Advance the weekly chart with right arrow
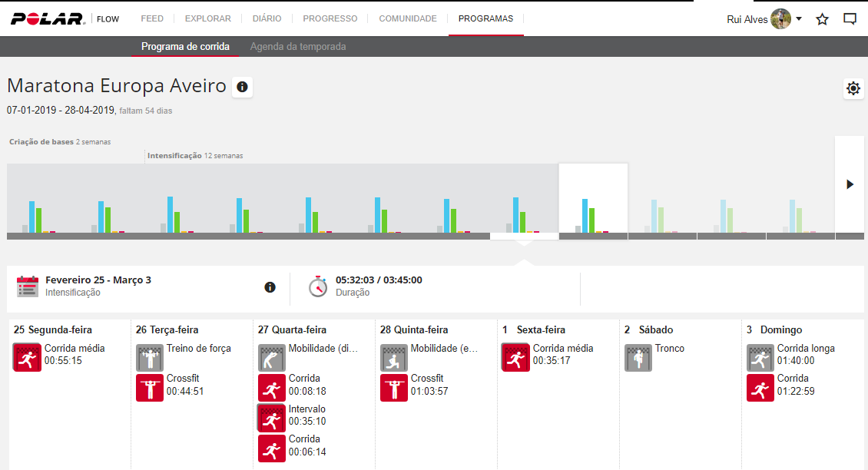Image resolution: width=868 pixels, height=470 pixels. [x=850, y=184]
